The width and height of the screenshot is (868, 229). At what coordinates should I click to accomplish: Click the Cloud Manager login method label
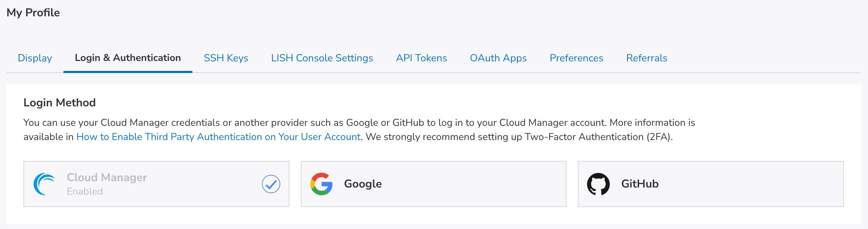107,177
